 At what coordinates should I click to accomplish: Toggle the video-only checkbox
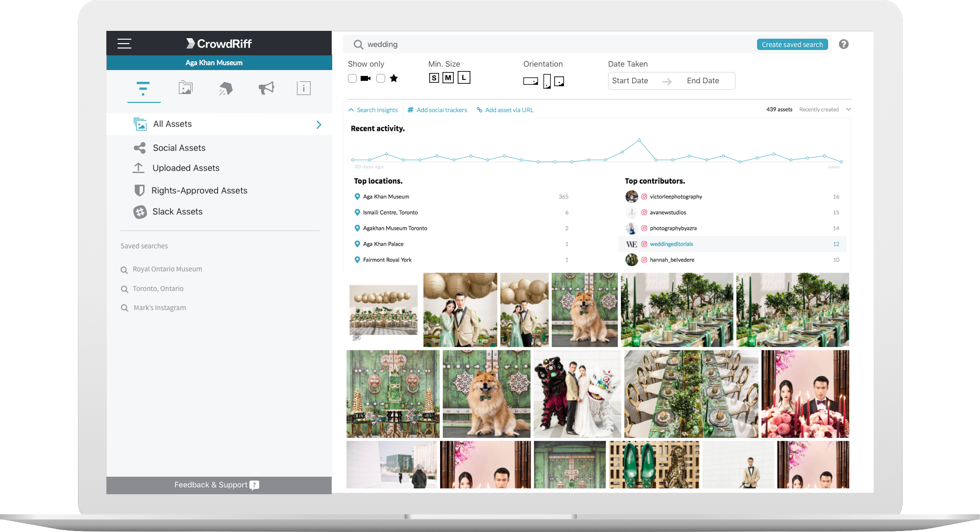352,78
